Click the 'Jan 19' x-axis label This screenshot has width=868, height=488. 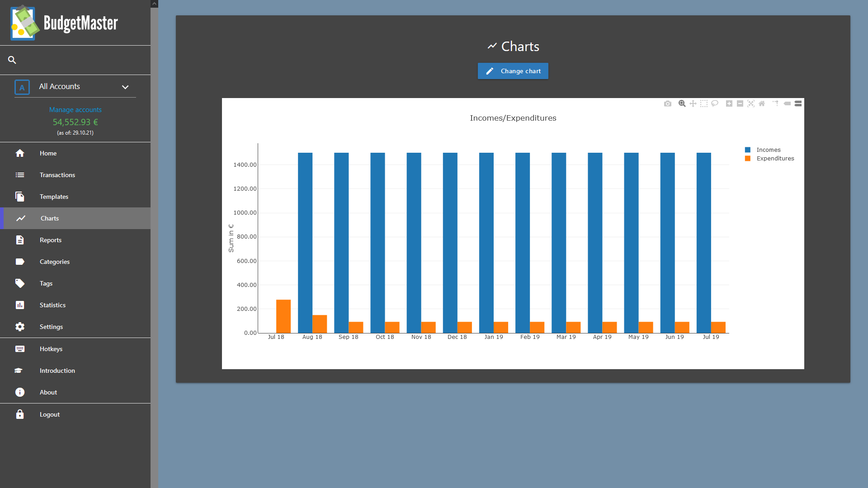[494, 337]
